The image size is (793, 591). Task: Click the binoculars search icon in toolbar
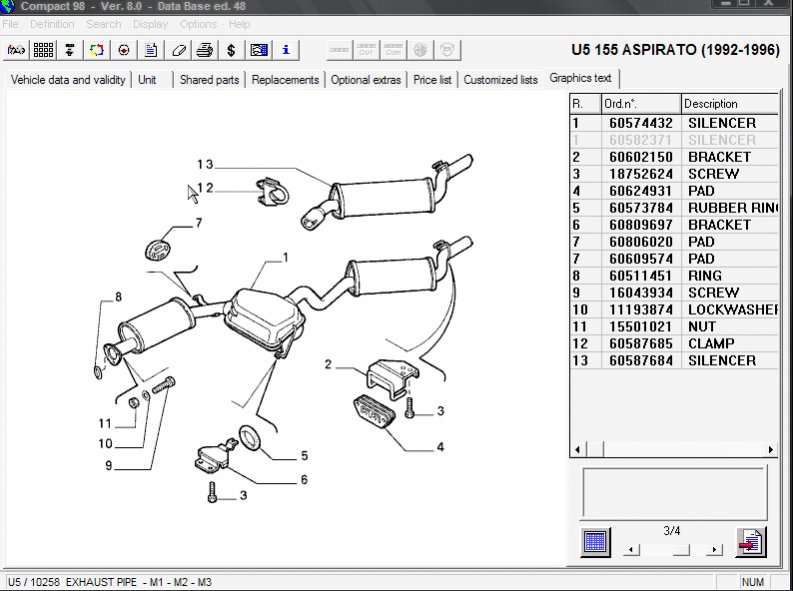(17, 49)
